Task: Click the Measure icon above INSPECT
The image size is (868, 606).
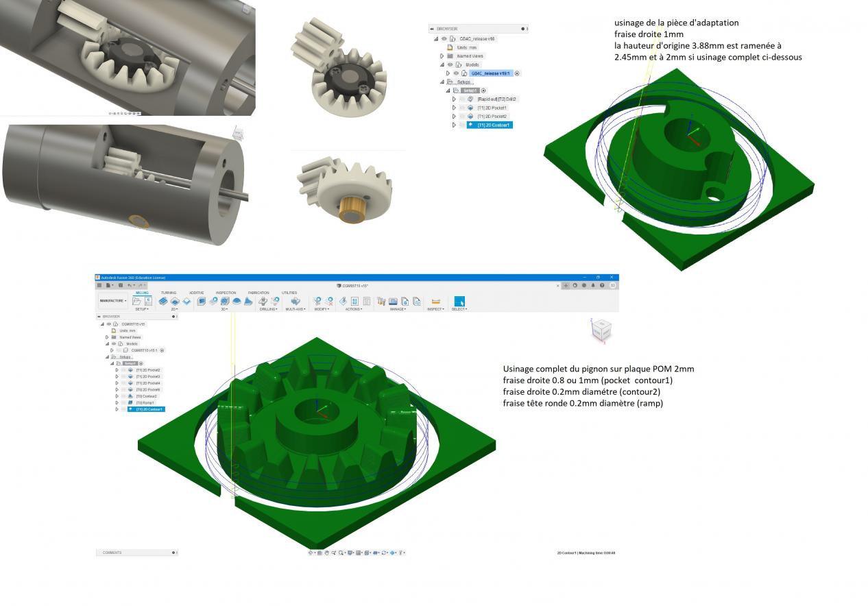Action: click(x=435, y=301)
